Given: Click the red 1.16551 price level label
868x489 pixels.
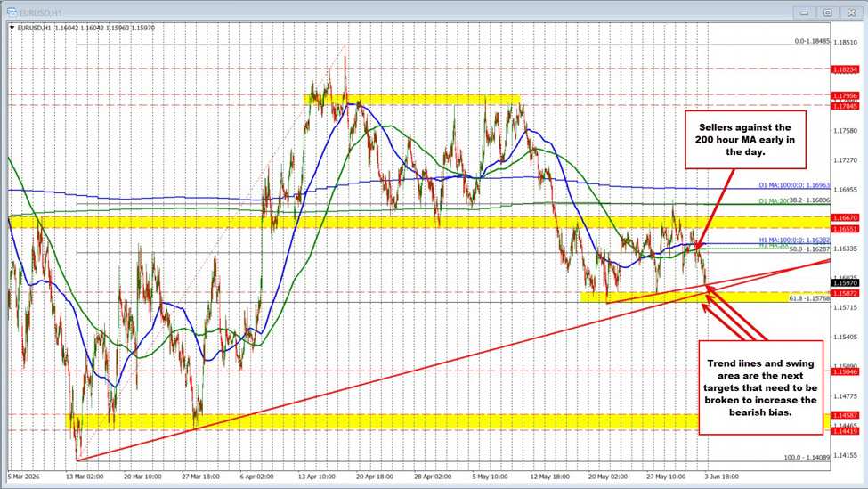Looking at the screenshot, I should pyautogui.click(x=846, y=228).
